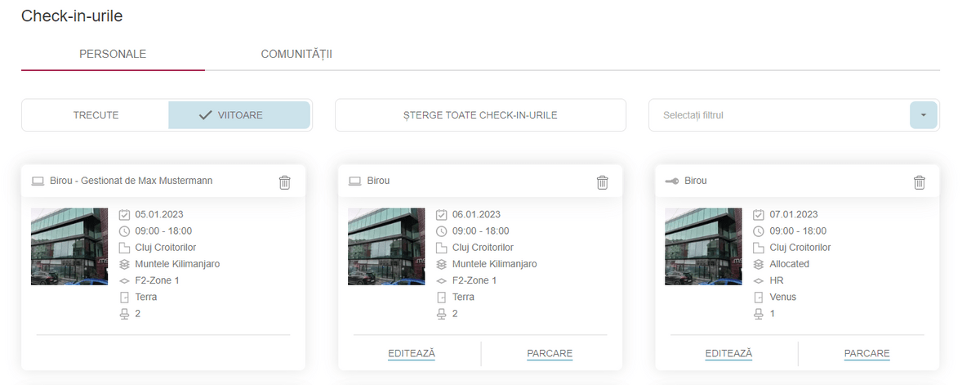980x385 pixels.
Task: Open the filter dropdown arrow
Action: tap(923, 115)
